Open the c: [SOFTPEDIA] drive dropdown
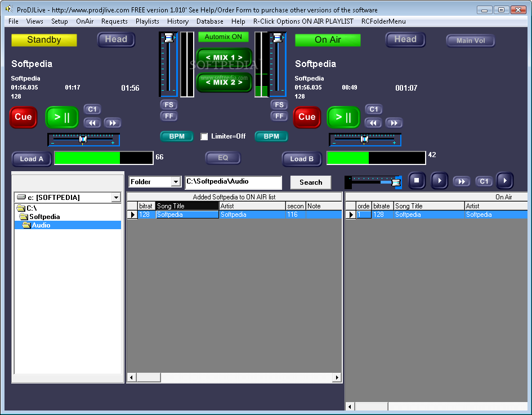 point(116,198)
